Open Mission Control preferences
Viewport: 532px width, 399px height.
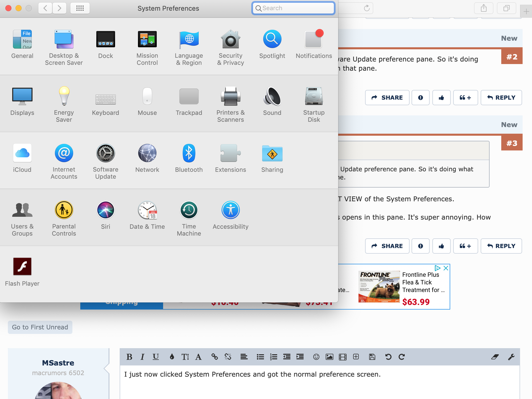click(x=147, y=39)
